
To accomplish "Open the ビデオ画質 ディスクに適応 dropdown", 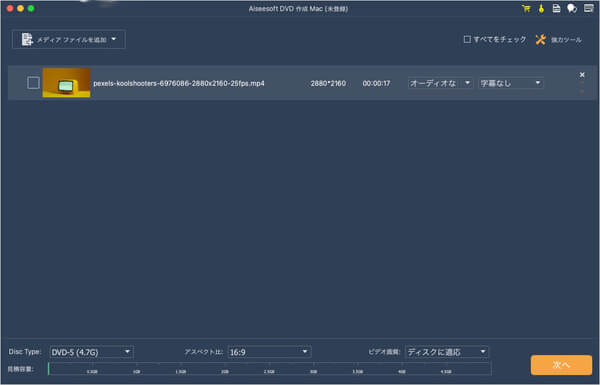I will click(447, 352).
